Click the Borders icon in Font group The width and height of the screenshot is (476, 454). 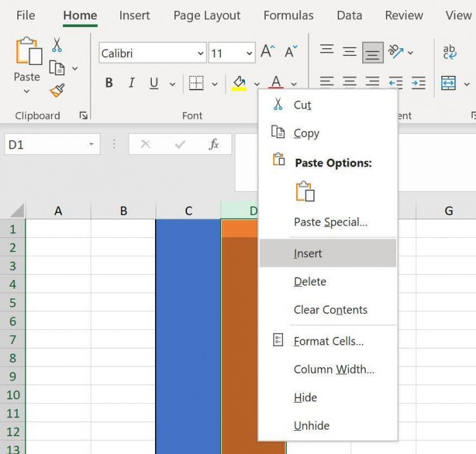tap(196, 83)
